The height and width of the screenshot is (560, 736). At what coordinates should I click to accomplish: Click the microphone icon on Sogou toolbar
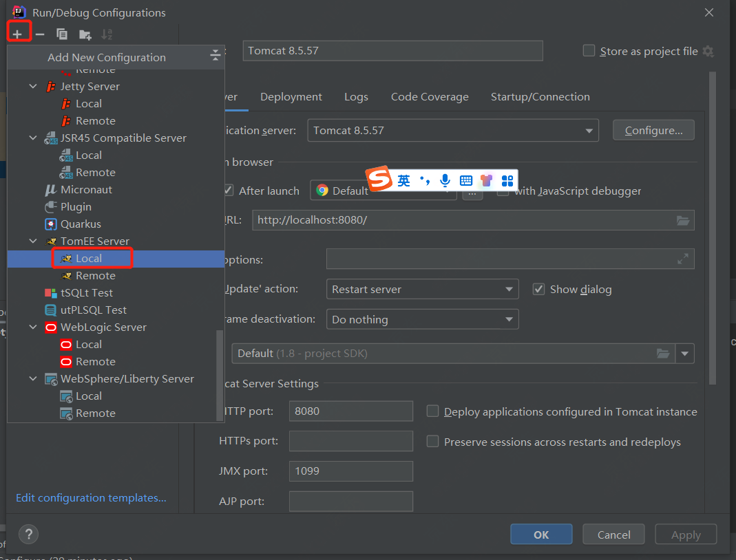(445, 180)
